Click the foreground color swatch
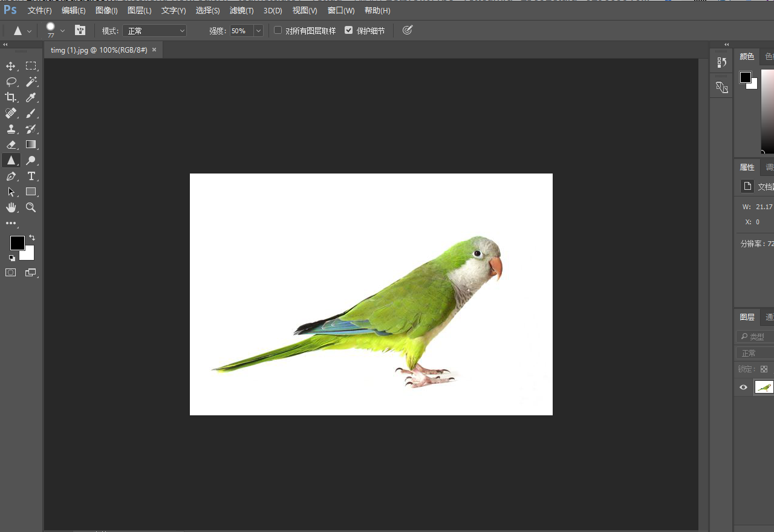 (x=16, y=243)
